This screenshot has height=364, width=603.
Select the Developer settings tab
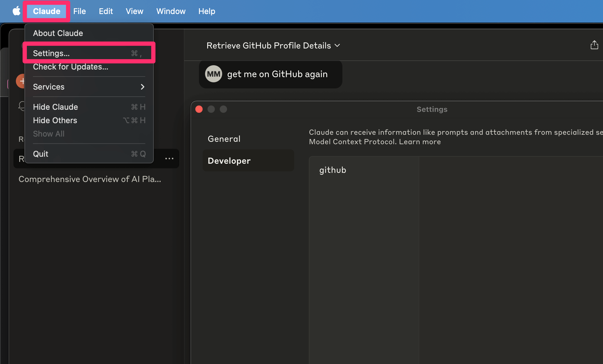[229, 161]
